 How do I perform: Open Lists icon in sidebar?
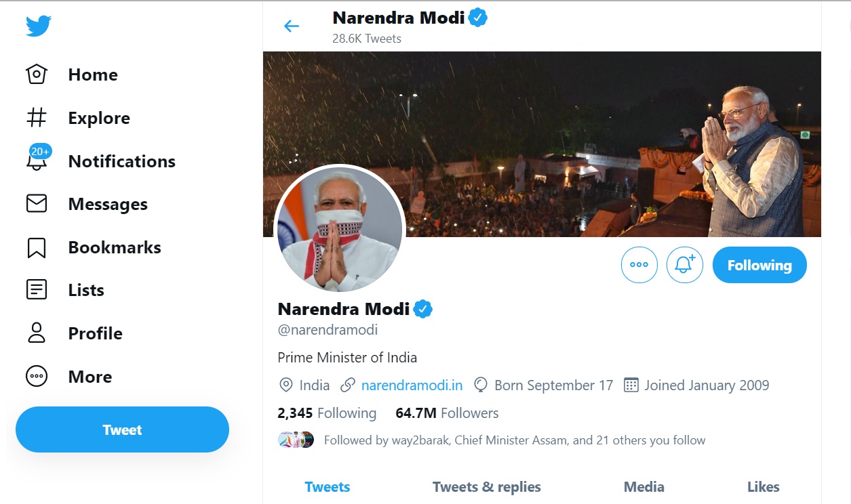click(37, 290)
